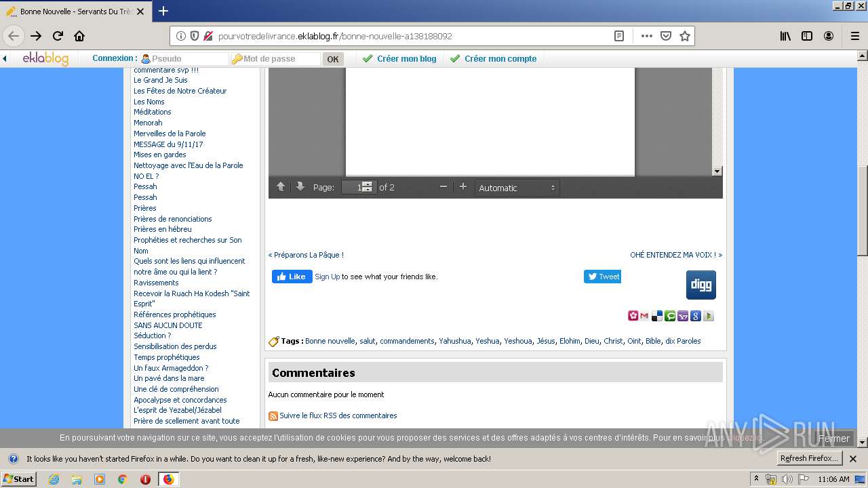Open Prières en hébreu link
The width and height of the screenshot is (868, 488).
[x=163, y=229]
